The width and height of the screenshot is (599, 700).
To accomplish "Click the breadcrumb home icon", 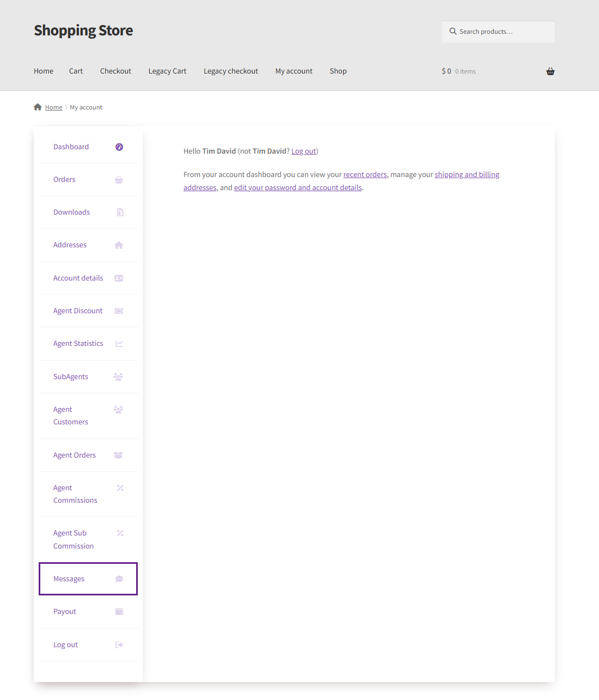I will click(x=38, y=107).
